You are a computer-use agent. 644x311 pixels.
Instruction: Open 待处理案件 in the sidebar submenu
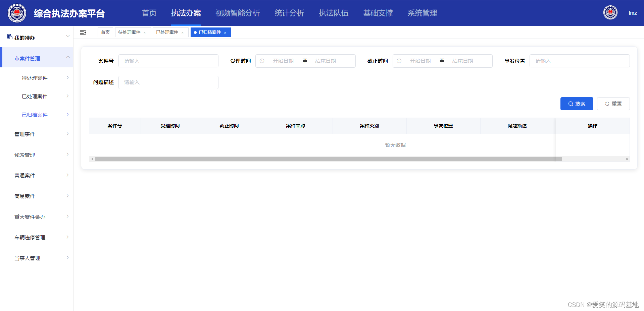click(37, 78)
